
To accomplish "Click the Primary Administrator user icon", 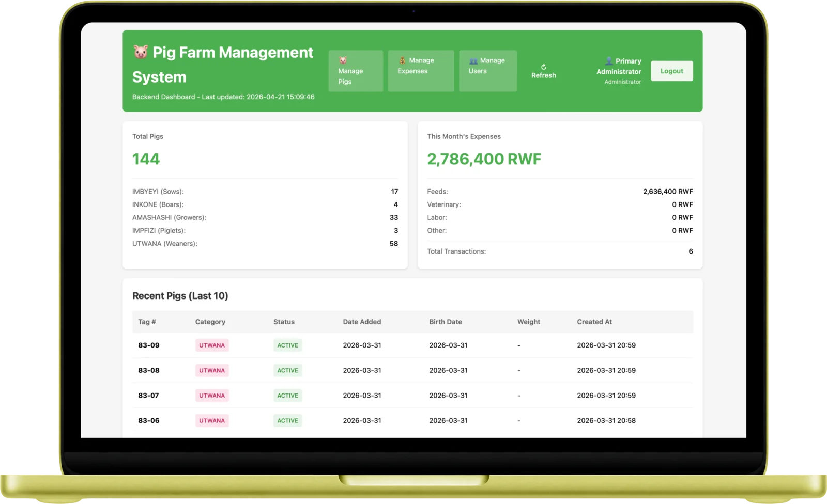I will (608, 60).
